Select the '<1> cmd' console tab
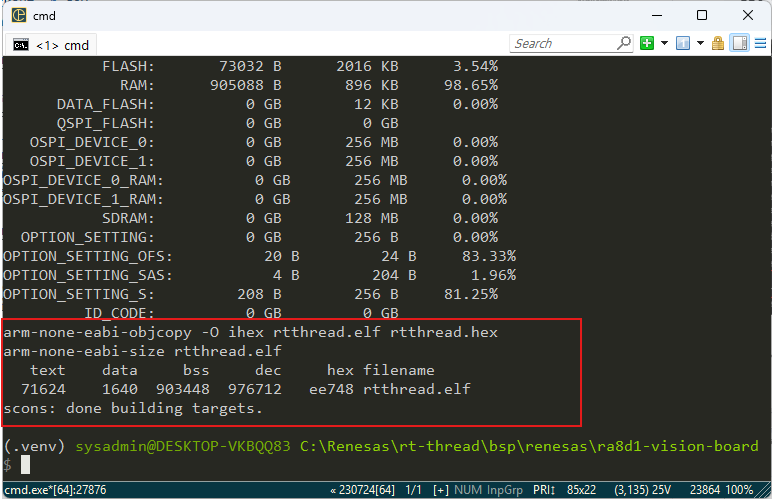The image size is (772, 499). (52, 44)
